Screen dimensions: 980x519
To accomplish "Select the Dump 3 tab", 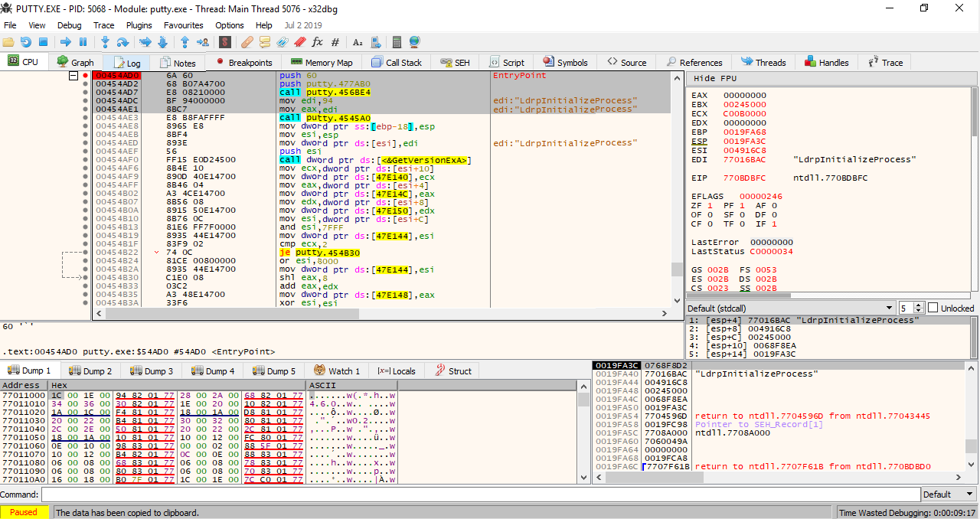I will click(x=152, y=371).
